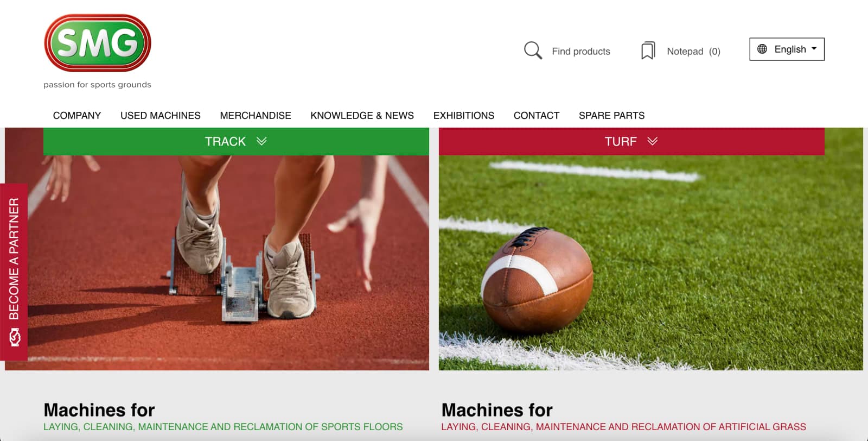Open the SPARE PARTS link

(x=611, y=115)
